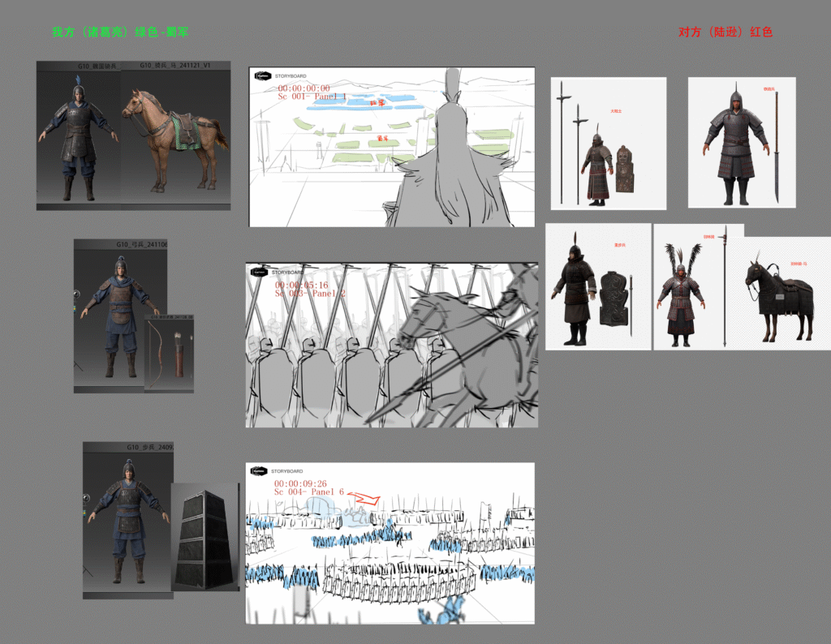This screenshot has width=831, height=644.
Task: Click the storyboard logo in Sc 004 panel
Action: pyautogui.click(x=259, y=470)
